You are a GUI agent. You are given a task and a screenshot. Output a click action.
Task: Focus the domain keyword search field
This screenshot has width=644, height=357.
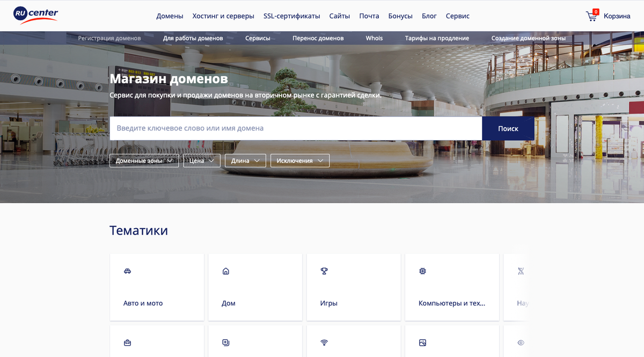[296, 128]
